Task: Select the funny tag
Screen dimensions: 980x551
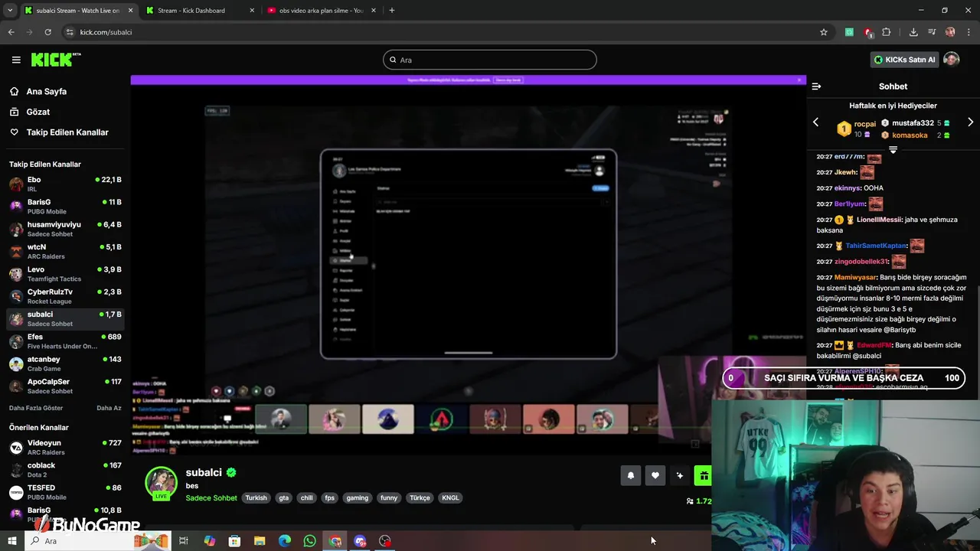Action: point(389,498)
